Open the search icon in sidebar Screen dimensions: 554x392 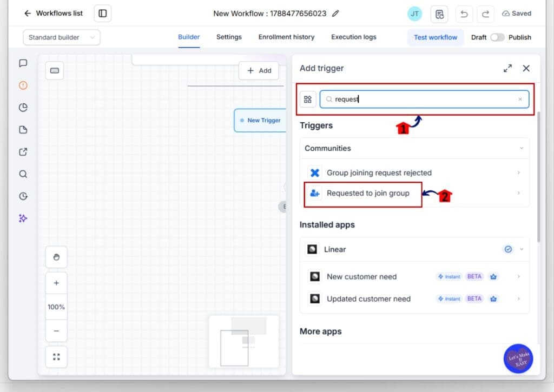click(23, 174)
